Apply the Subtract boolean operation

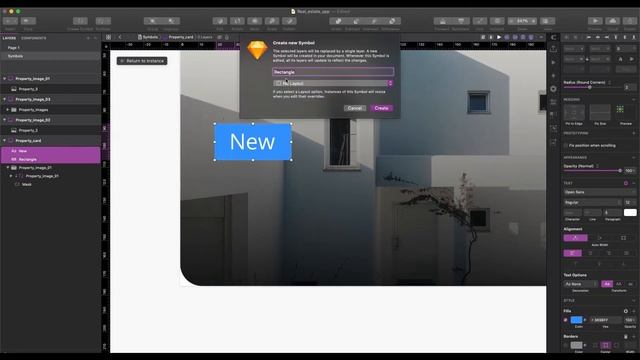tap(356, 21)
